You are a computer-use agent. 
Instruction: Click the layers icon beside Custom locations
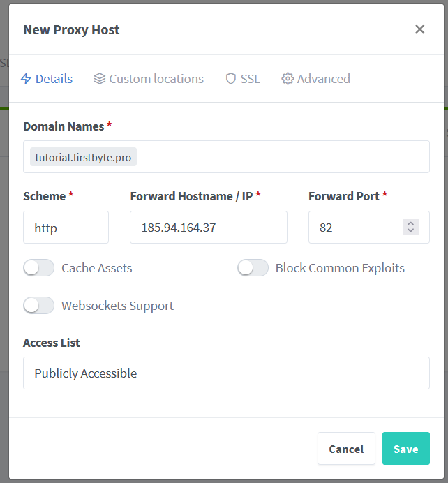click(100, 79)
